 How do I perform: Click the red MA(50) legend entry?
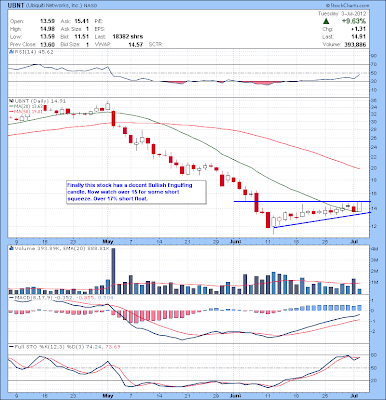pos(26,112)
